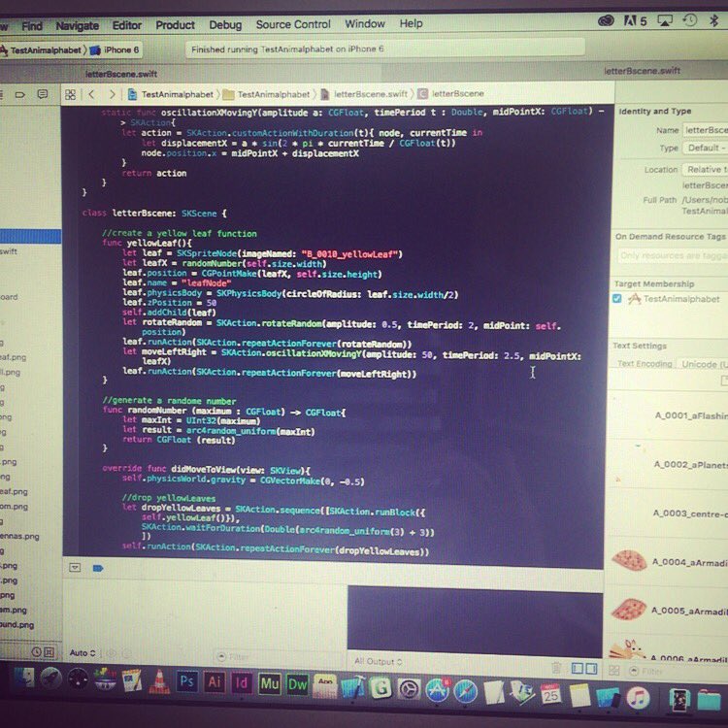Toggle TestAnimalphabet target membership checkbox
728x728 pixels.
point(617,299)
